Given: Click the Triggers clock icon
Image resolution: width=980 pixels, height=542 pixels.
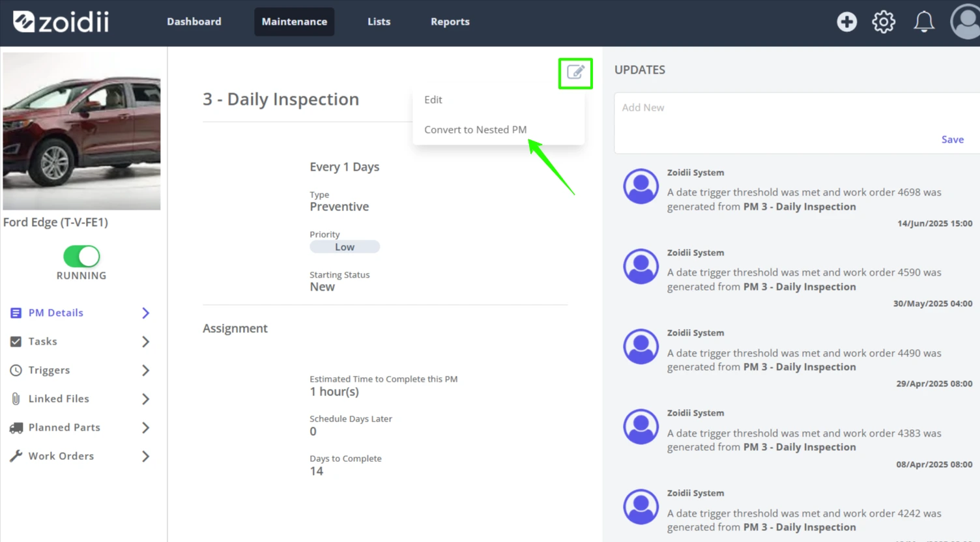Looking at the screenshot, I should coord(16,370).
